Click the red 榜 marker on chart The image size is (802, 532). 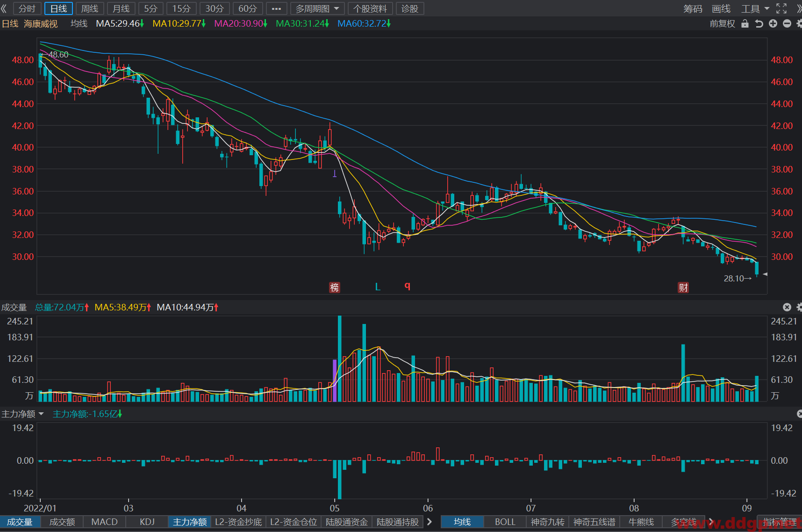334,288
